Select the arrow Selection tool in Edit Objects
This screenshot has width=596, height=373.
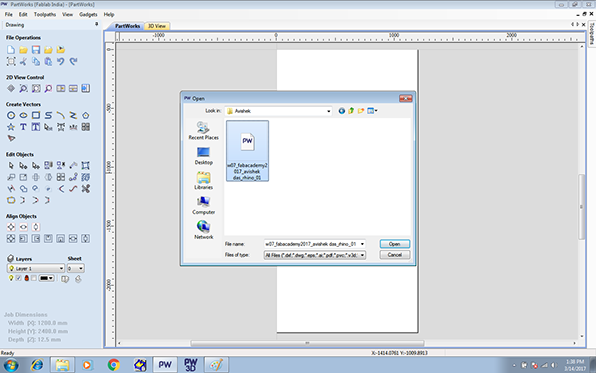point(11,165)
